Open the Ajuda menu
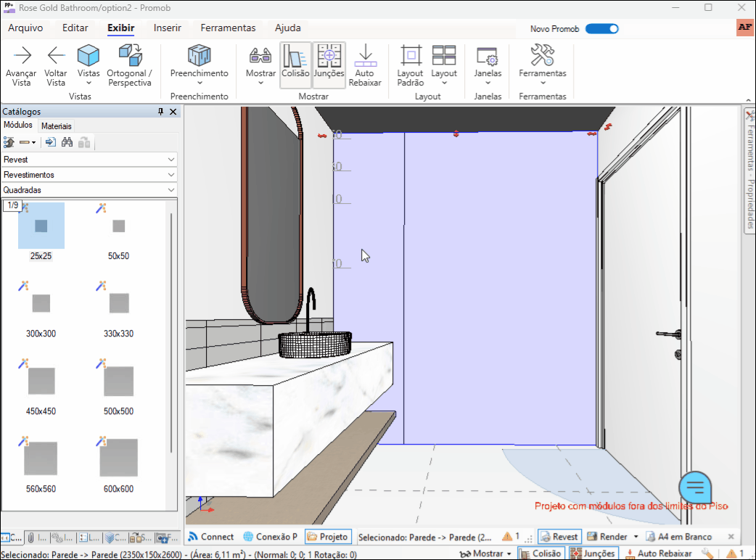 click(x=288, y=28)
